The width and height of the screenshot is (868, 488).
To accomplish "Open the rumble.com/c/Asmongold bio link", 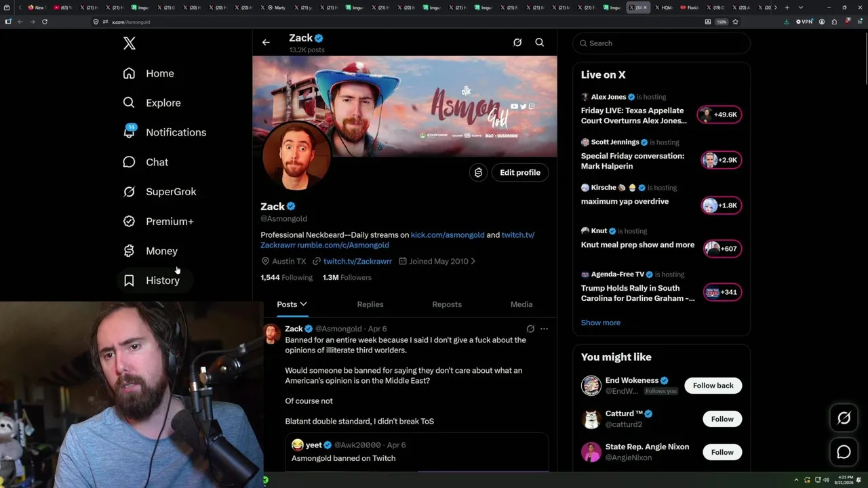I will 343,245.
